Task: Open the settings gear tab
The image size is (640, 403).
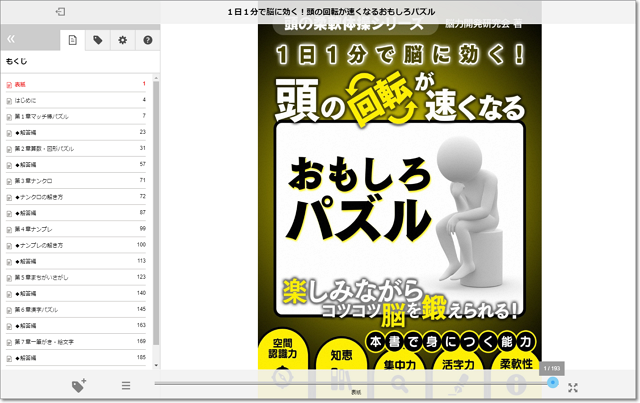Action: tap(122, 40)
